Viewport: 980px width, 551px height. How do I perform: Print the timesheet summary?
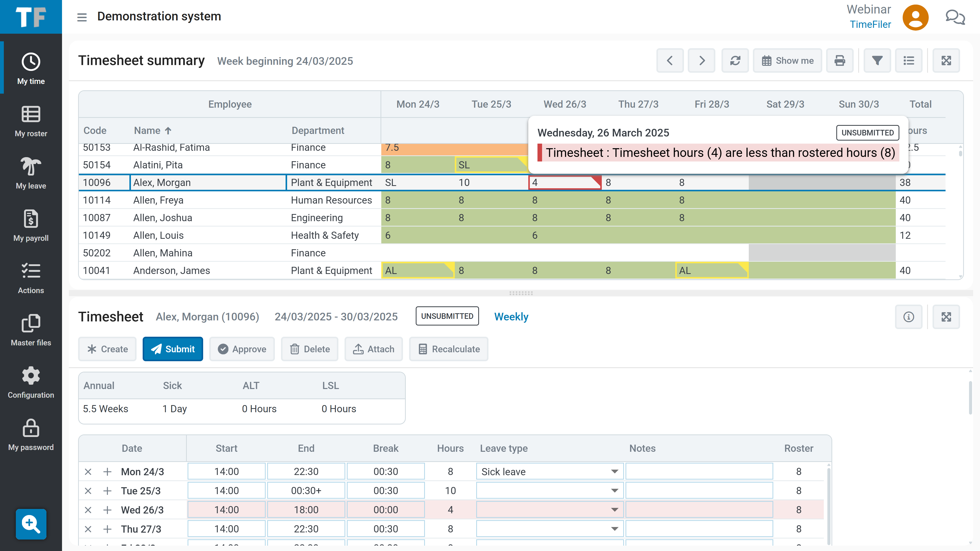click(840, 60)
